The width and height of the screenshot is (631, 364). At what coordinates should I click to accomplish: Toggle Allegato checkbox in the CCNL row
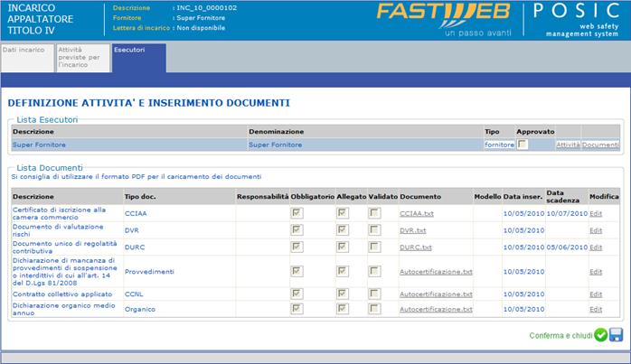(343, 294)
